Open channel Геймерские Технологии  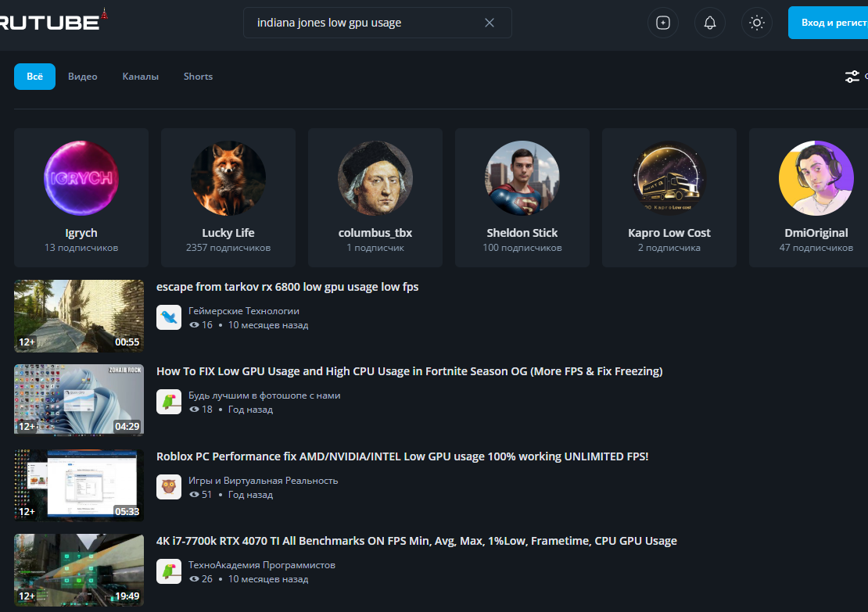click(243, 311)
